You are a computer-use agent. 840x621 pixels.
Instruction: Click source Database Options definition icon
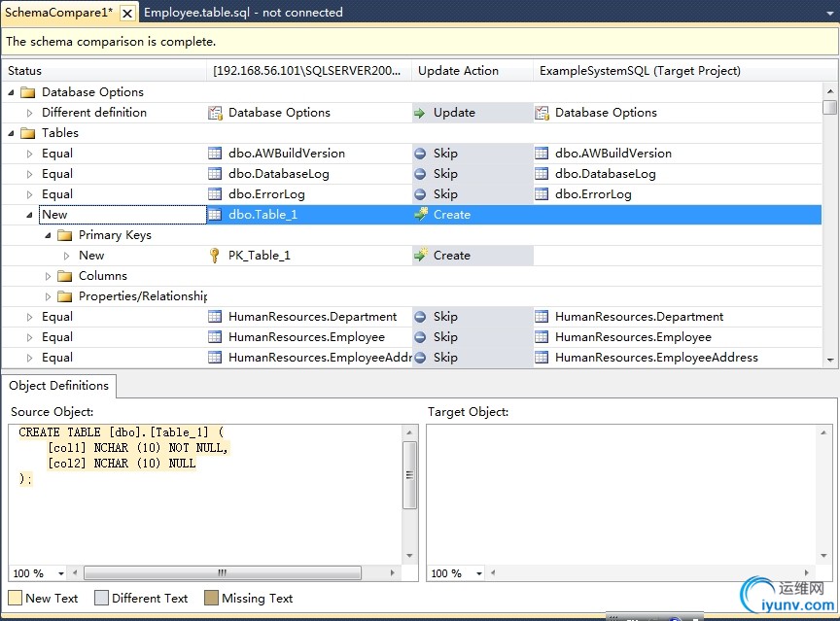[216, 113]
